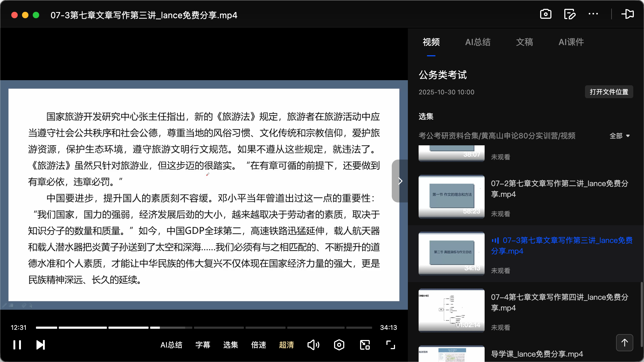Activate picture-in-picture pin icon top right
The width and height of the screenshot is (644, 362).
coord(628,14)
